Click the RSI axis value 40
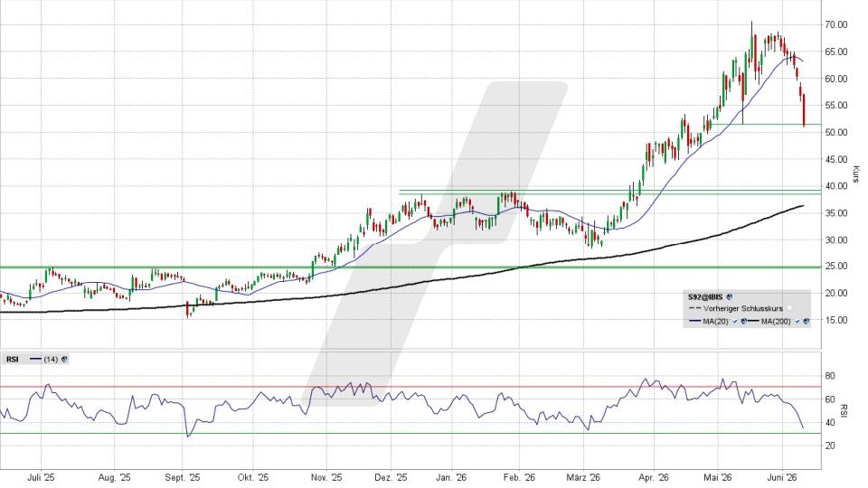This screenshot has width=868, height=488. coord(830,423)
